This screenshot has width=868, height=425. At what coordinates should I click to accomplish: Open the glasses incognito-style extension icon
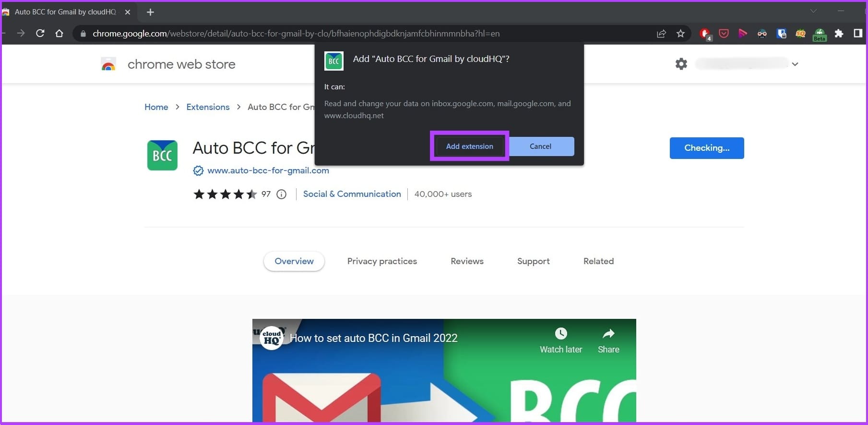coord(762,33)
